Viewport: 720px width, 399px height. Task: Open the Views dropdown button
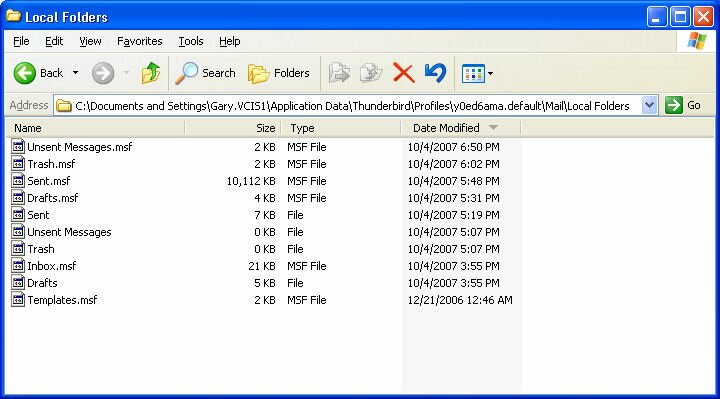[x=478, y=73]
